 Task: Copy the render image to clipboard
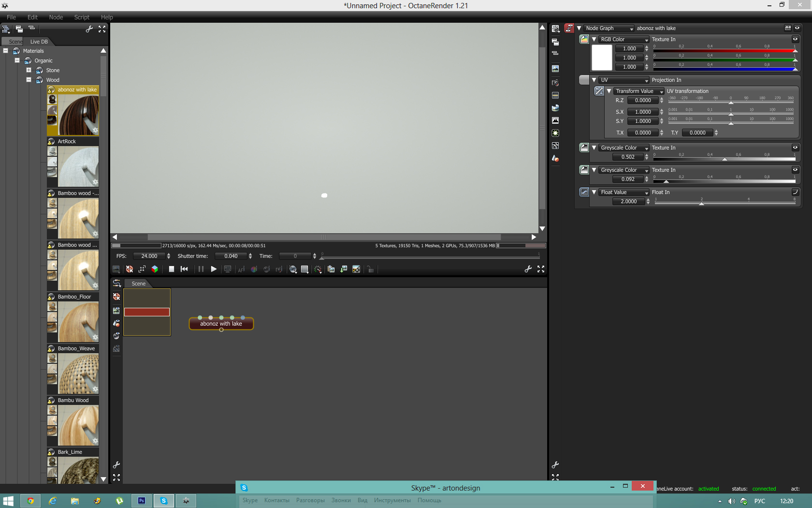pyautogui.click(x=331, y=269)
